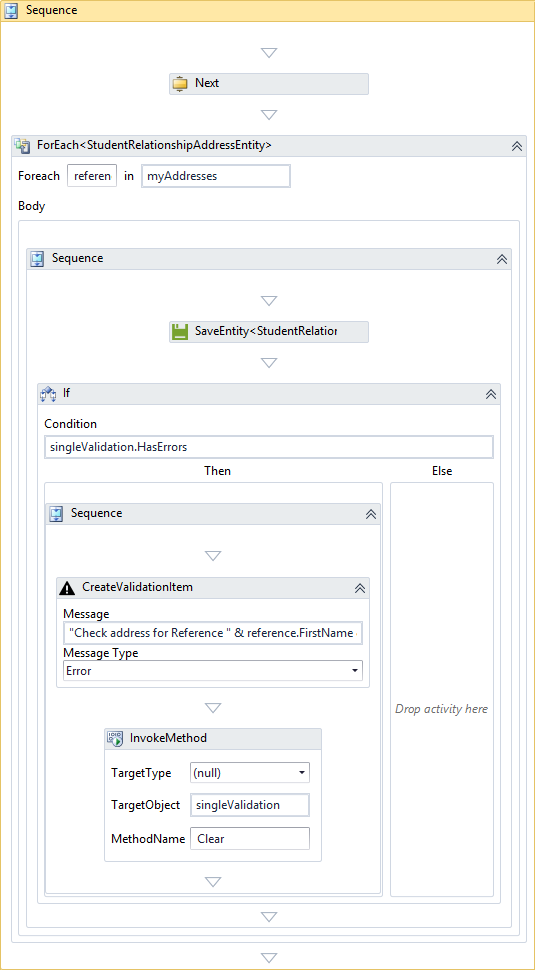This screenshot has height=970, width=535.
Task: Click the If activity branch icon
Action: coord(48,393)
